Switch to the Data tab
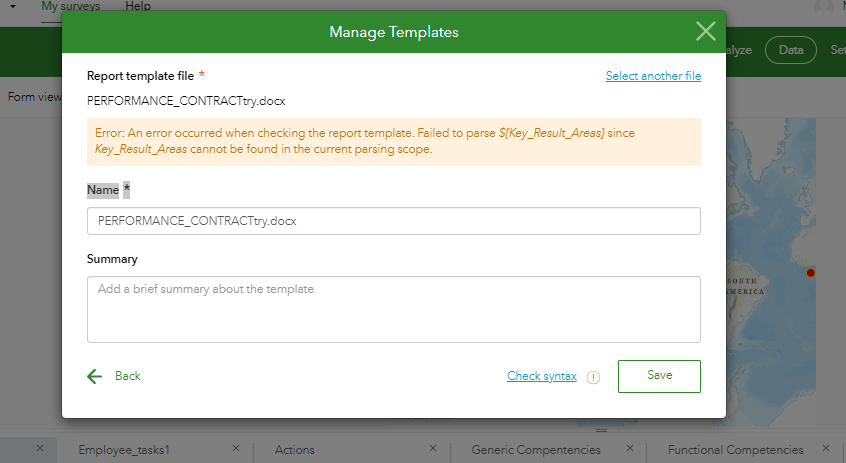This screenshot has width=846, height=463. pos(791,50)
